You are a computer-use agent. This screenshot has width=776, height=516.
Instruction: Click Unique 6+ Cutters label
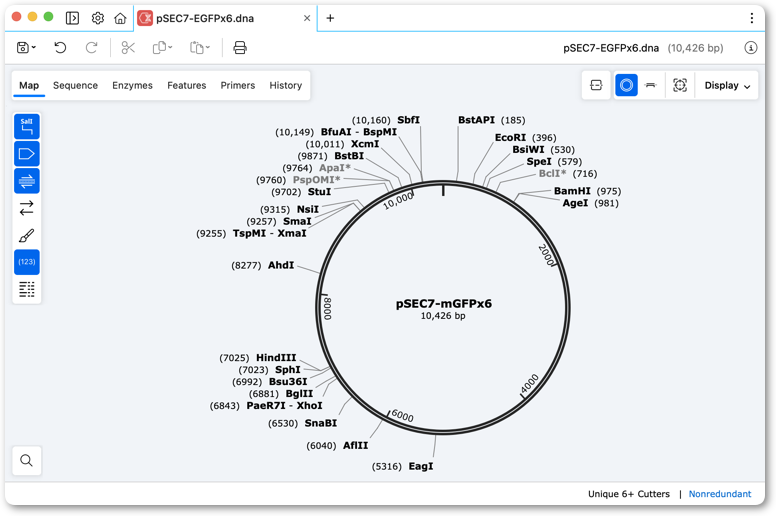[629, 494]
